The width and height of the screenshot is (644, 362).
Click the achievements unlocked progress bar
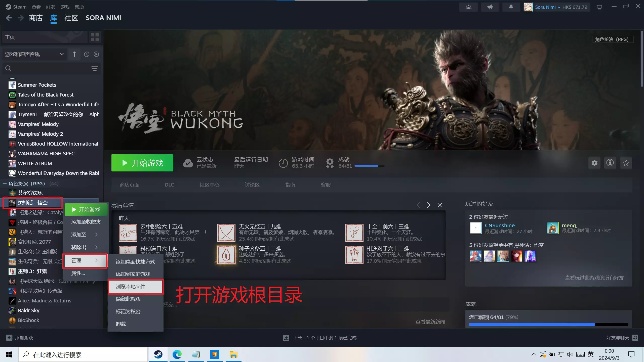pos(548,325)
